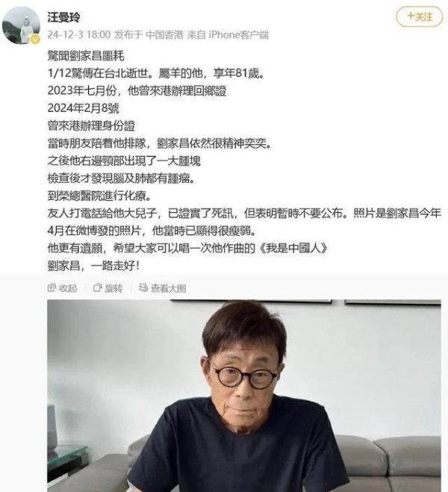
Task: Click the 来自 iPhone客户端 source link
Action: tap(228, 34)
